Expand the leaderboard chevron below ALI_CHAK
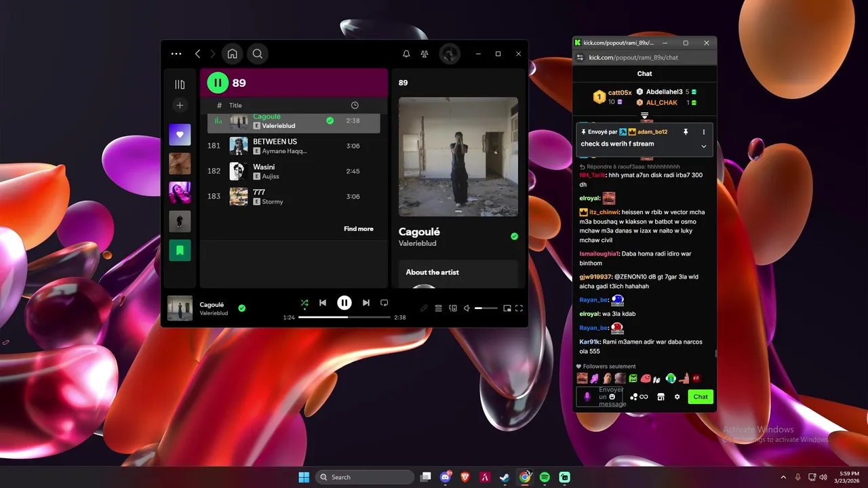868x488 pixels. coord(645,116)
